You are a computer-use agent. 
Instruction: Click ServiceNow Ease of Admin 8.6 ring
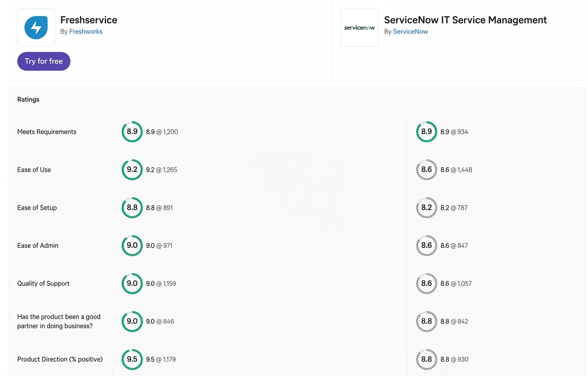pyautogui.click(x=427, y=246)
